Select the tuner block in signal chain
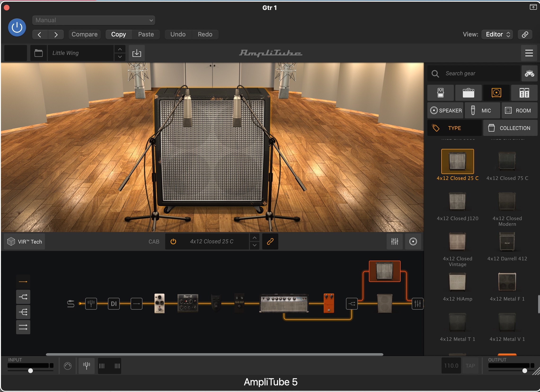The width and height of the screenshot is (540, 392). point(91,304)
